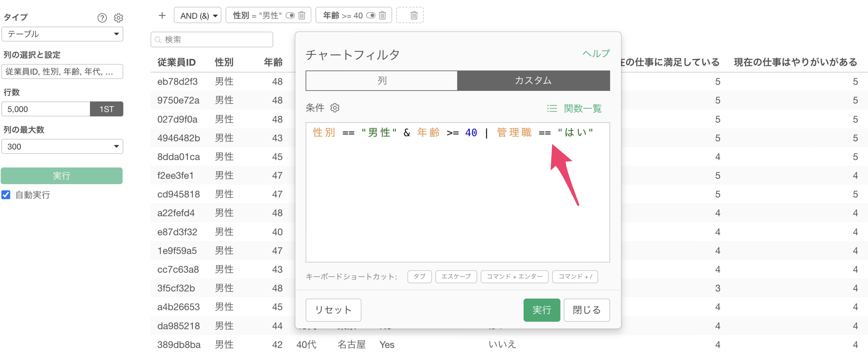Click the plus icon to add filter
Screen dimensions: 868x352
[x=162, y=16]
